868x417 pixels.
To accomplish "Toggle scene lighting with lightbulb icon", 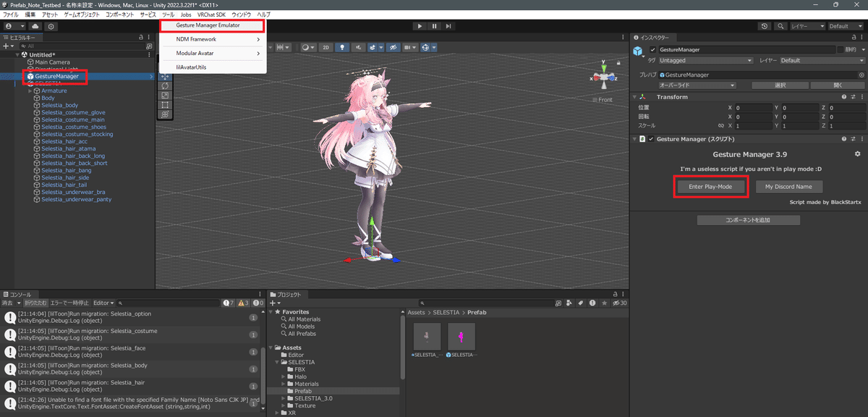I will tap(342, 47).
